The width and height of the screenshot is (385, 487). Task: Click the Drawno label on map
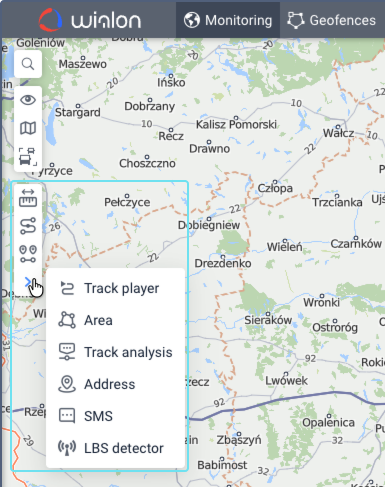pyautogui.click(x=209, y=148)
